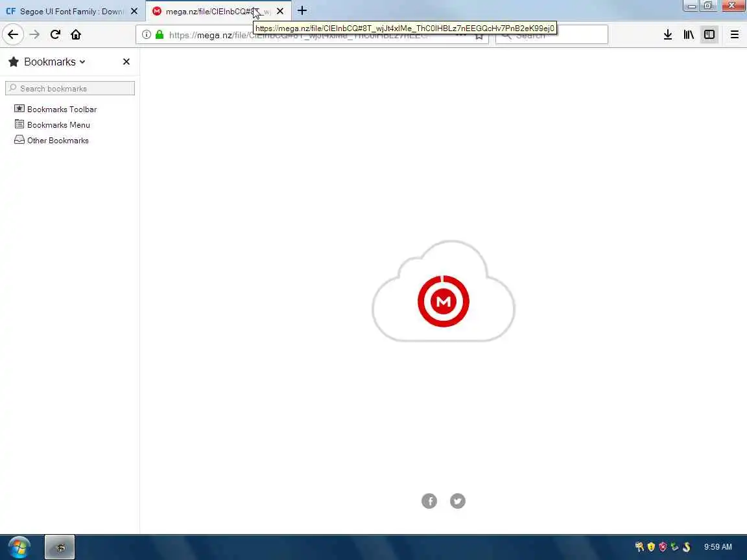Open the Library view icon

[x=689, y=34]
